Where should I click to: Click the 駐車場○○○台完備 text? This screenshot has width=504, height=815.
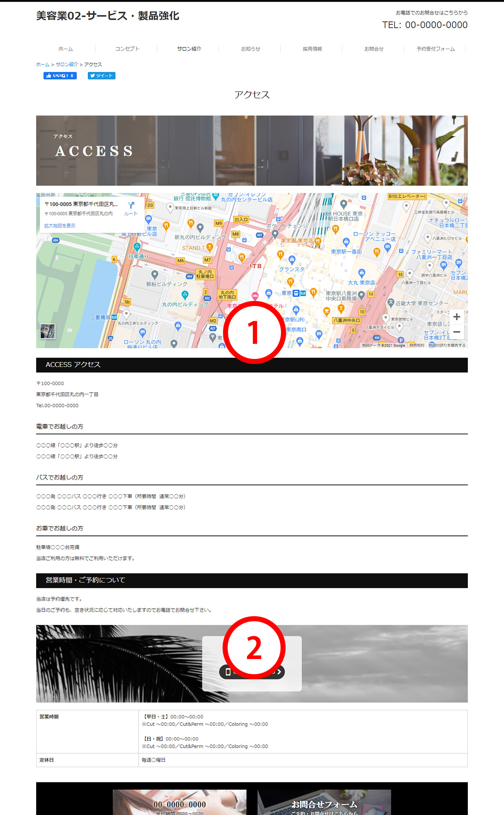point(58,547)
